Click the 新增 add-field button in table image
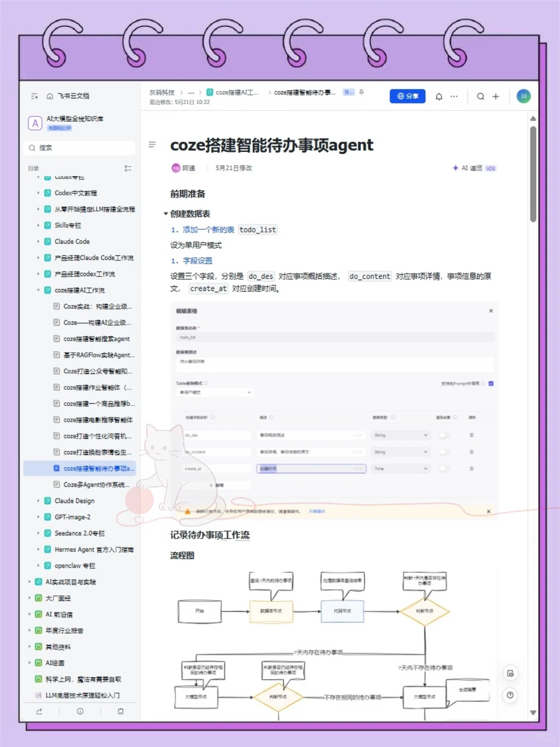Viewport: 560px width, 747px height. [217, 485]
